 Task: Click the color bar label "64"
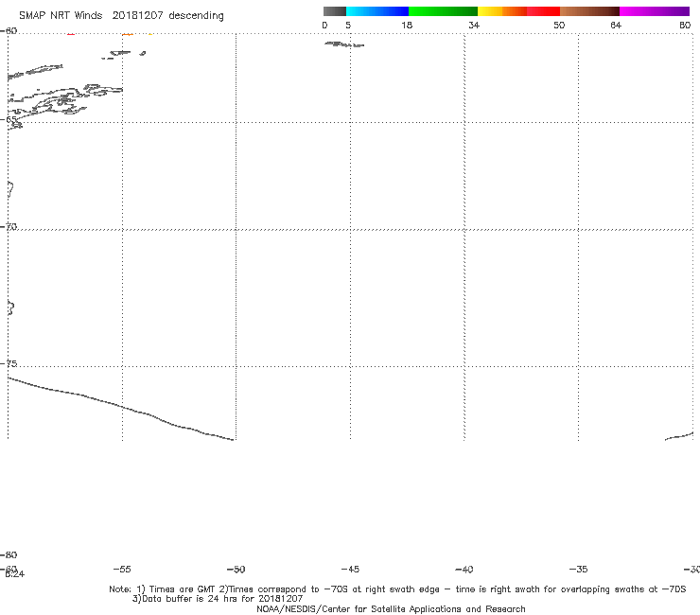616,25
